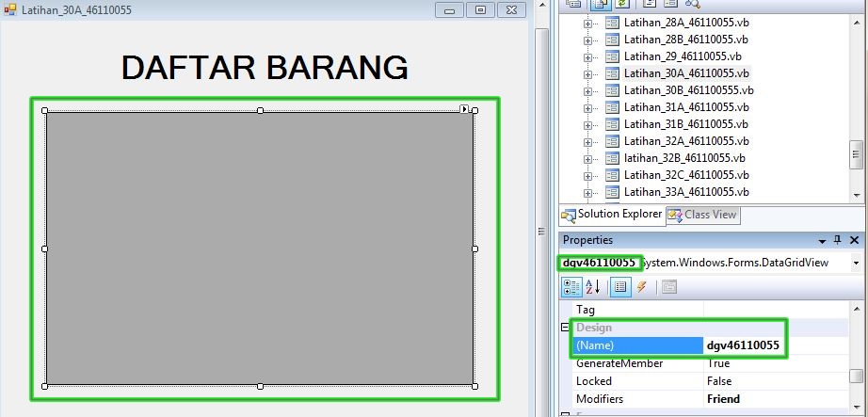Select the Latihan_32A_46110055.vb file name

point(686,140)
